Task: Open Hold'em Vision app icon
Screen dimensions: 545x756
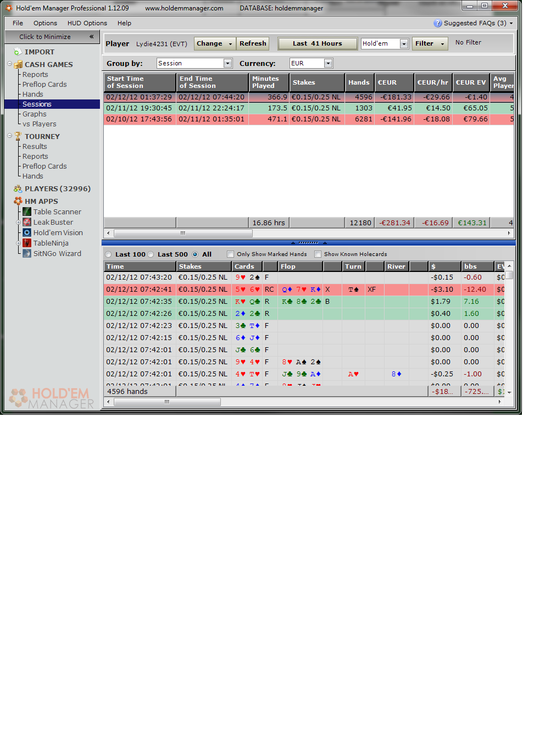Action: tap(26, 232)
